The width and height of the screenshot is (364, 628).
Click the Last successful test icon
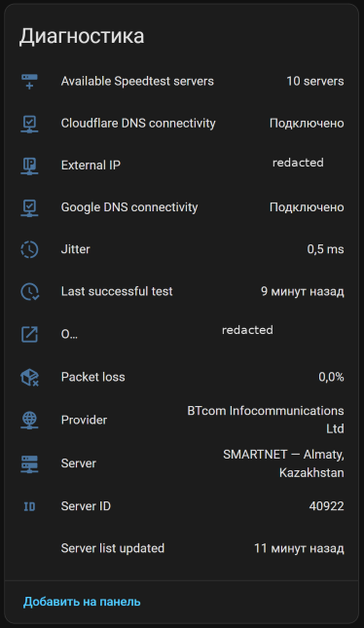click(29, 291)
